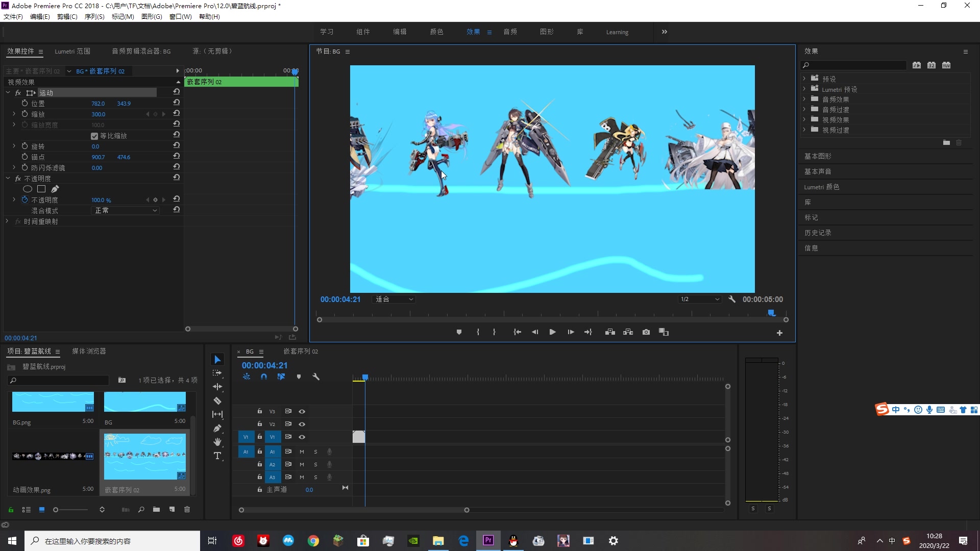Select the Hand tool
The image size is (980, 551).
coord(217,442)
